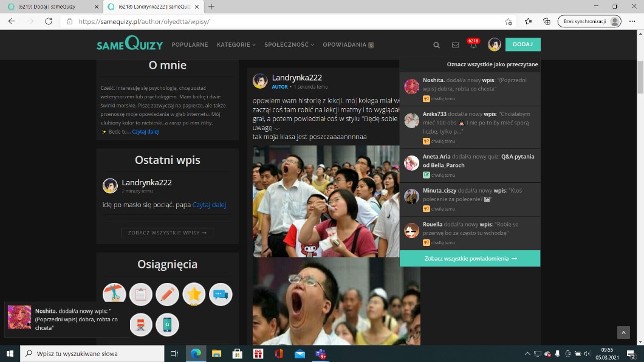Expand the Kategorie dropdown menu
Screen dimensions: 644x362
point(236,45)
